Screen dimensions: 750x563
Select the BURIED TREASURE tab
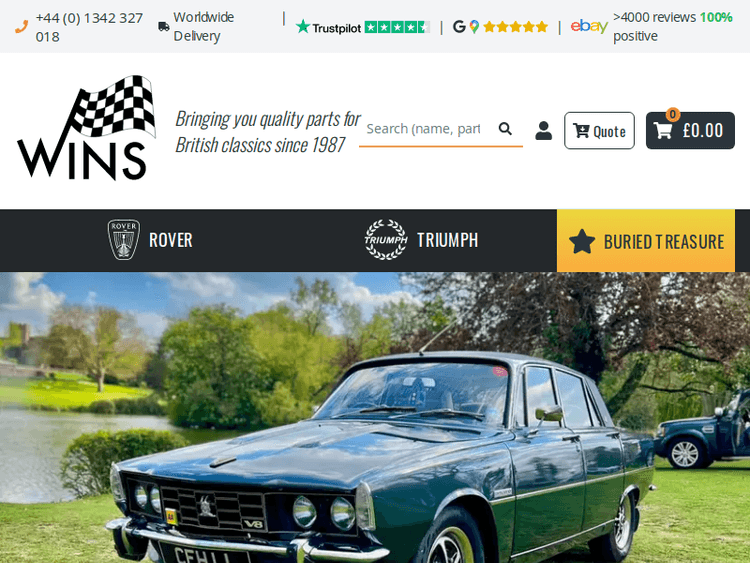[646, 241]
